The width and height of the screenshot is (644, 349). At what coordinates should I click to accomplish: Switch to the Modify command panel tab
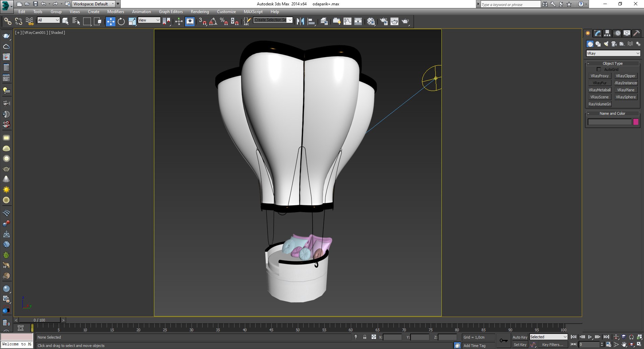[598, 33]
